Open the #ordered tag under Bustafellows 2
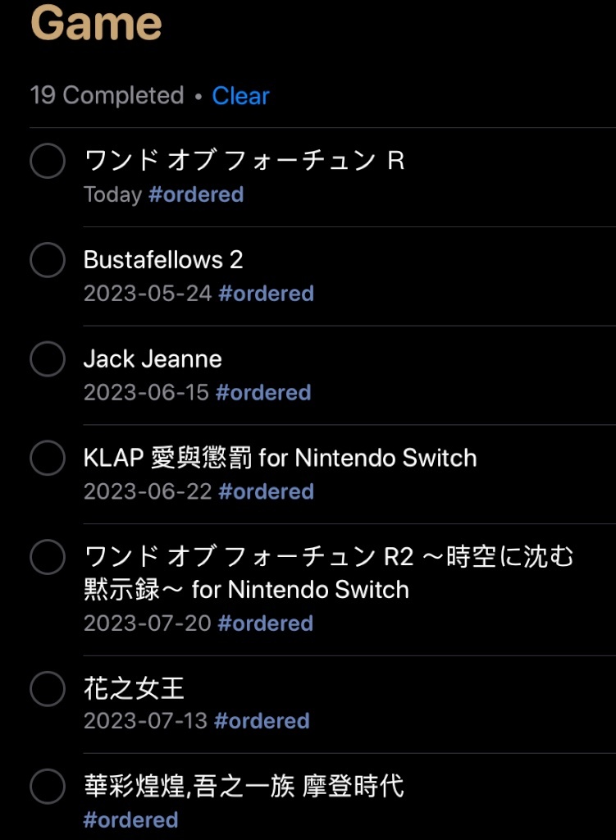The width and height of the screenshot is (616, 840). point(267,294)
